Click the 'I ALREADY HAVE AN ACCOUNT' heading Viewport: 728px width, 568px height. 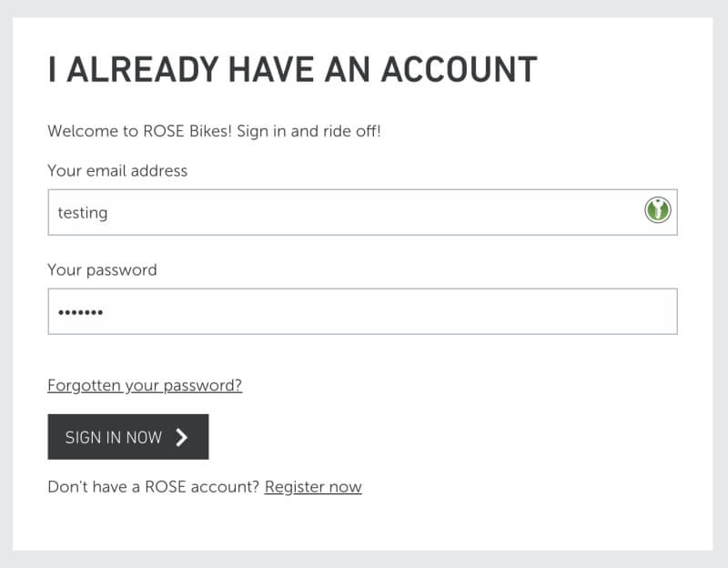[x=292, y=70]
